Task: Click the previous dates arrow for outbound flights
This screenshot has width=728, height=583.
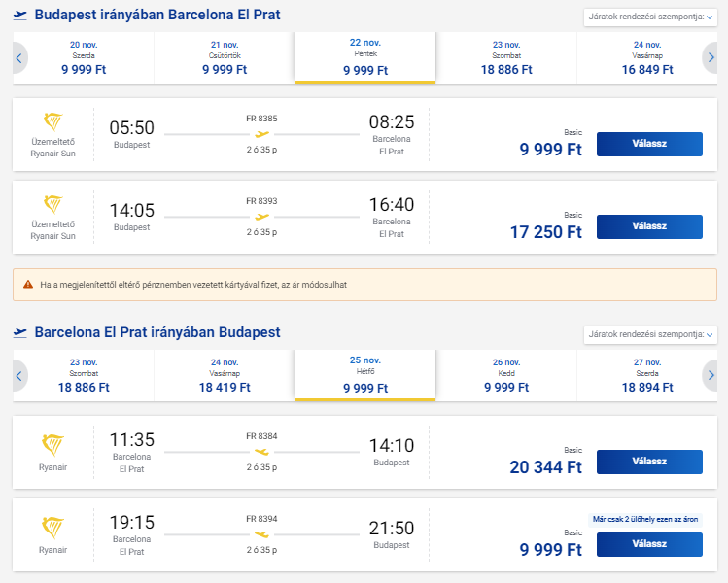Action: pyautogui.click(x=19, y=58)
